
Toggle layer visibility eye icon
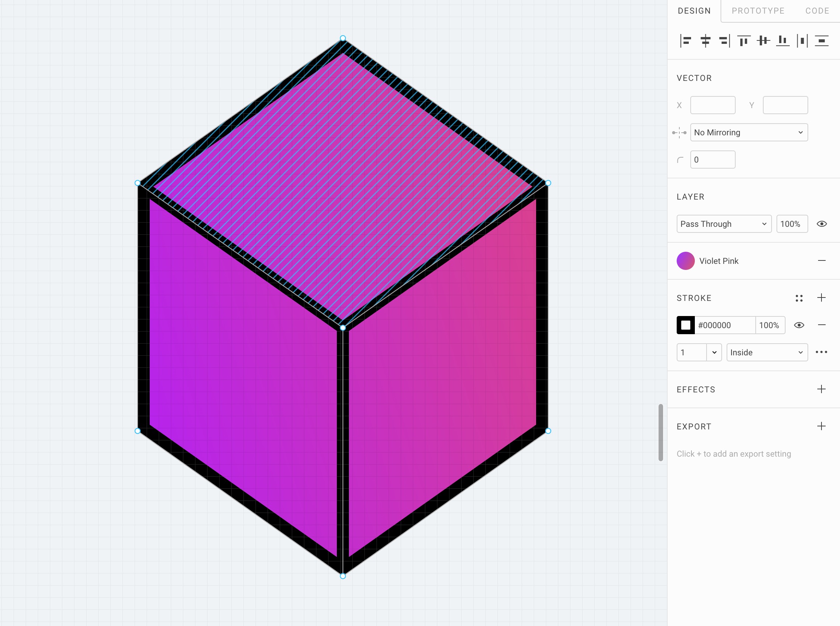[x=821, y=224]
